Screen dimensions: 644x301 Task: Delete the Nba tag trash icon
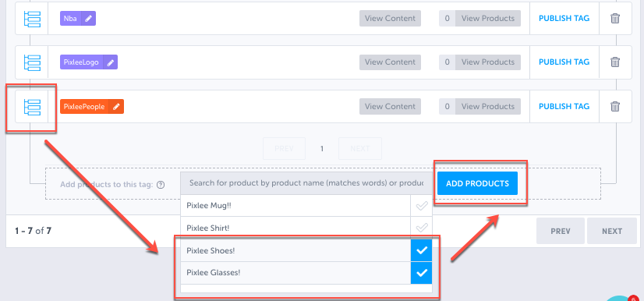pos(615,19)
